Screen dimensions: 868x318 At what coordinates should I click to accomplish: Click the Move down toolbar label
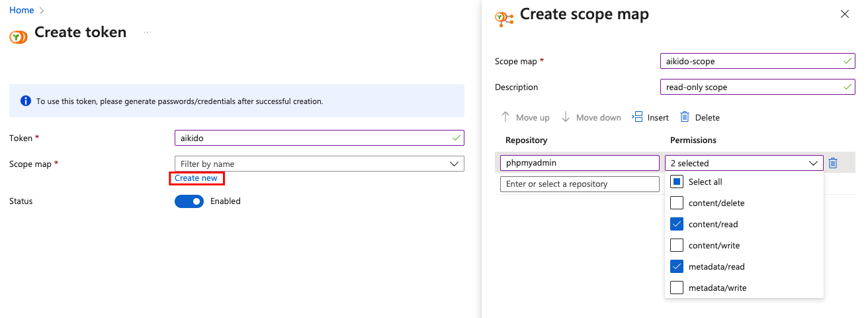pos(599,117)
